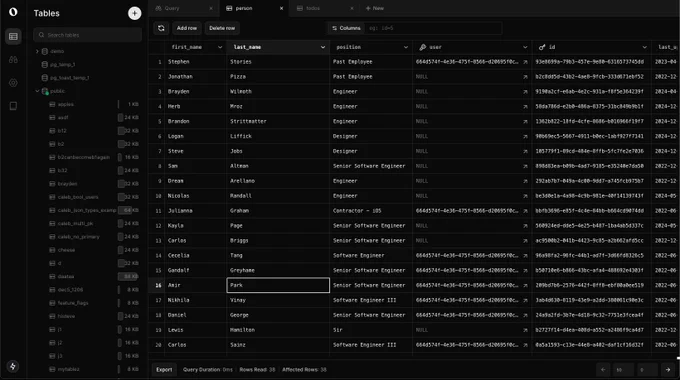Click the plus button to add table
This screenshot has height=380, width=680.
pos(134,13)
